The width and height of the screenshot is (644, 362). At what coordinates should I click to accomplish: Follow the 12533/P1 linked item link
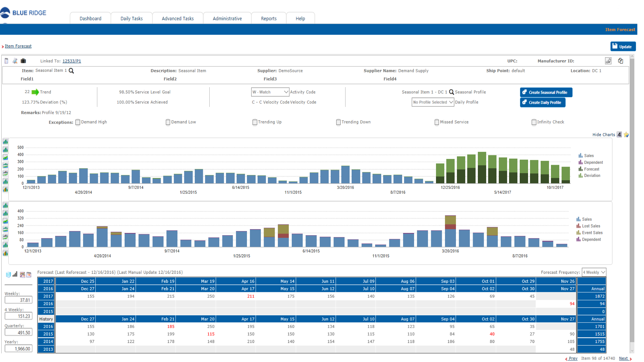click(x=71, y=61)
